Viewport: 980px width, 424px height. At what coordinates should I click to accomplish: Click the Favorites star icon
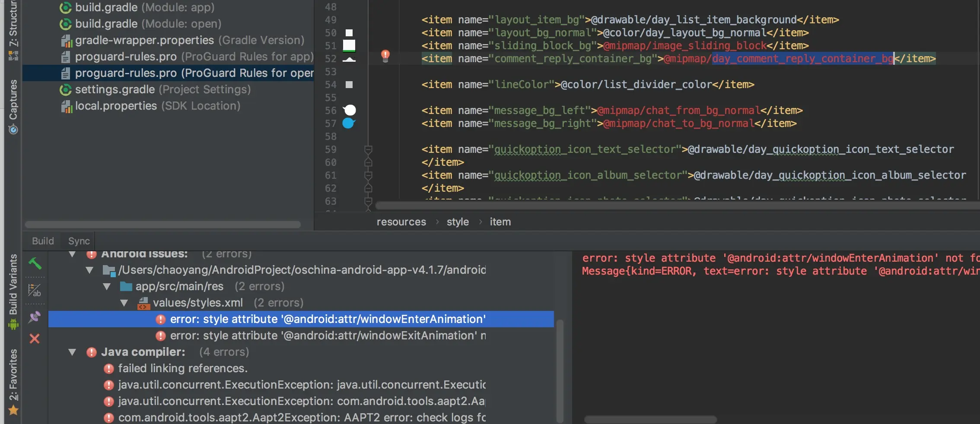pyautogui.click(x=13, y=410)
